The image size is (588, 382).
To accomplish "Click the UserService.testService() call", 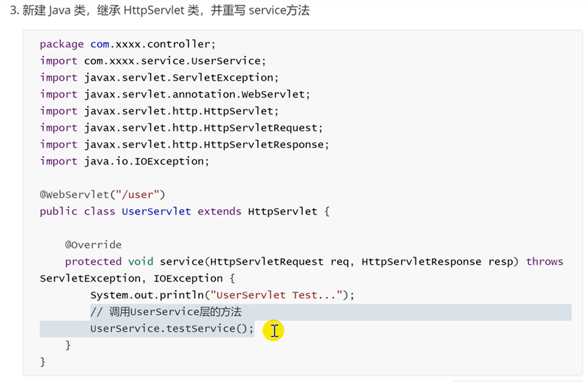I will pos(172,329).
